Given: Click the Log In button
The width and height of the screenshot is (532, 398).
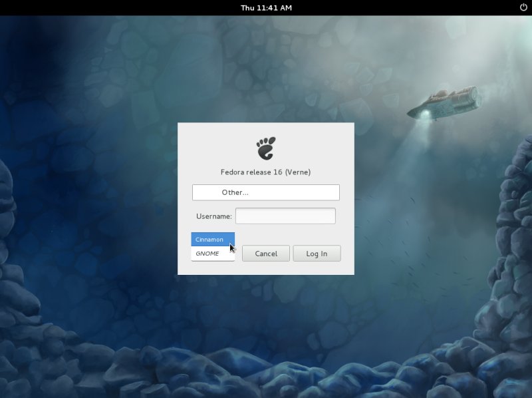Looking at the screenshot, I should 317,254.
